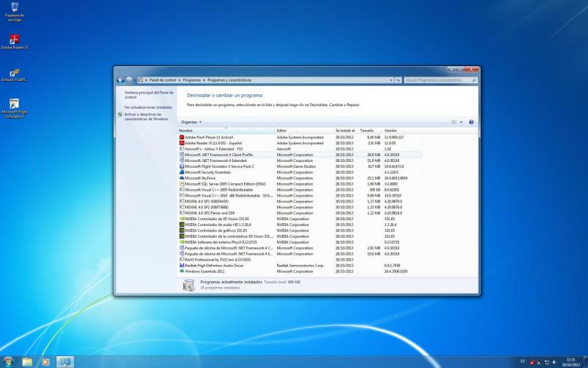Open the Windows Start orb

(8, 361)
